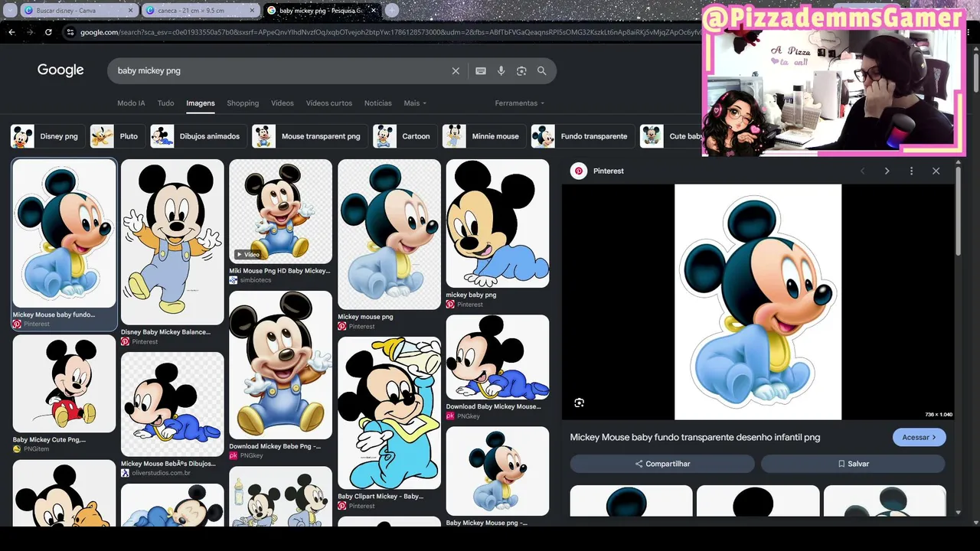Open the 'mickey baby png' image result
The height and width of the screenshot is (551, 980).
pos(498,223)
